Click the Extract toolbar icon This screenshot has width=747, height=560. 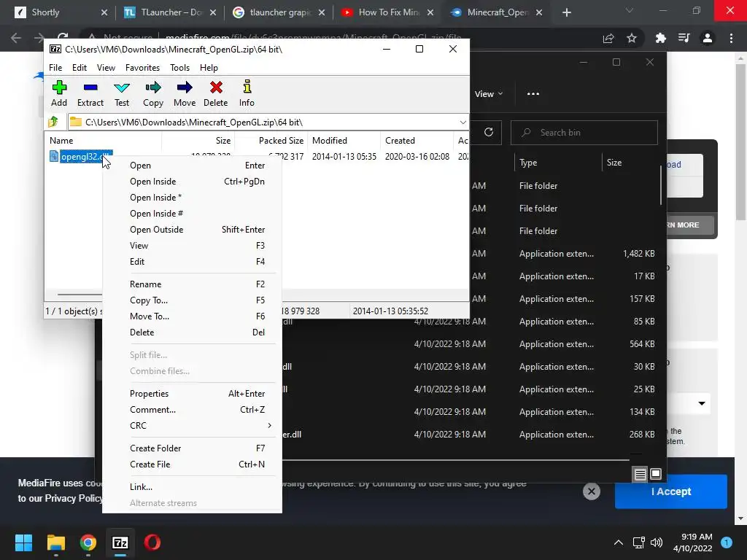[90, 93]
